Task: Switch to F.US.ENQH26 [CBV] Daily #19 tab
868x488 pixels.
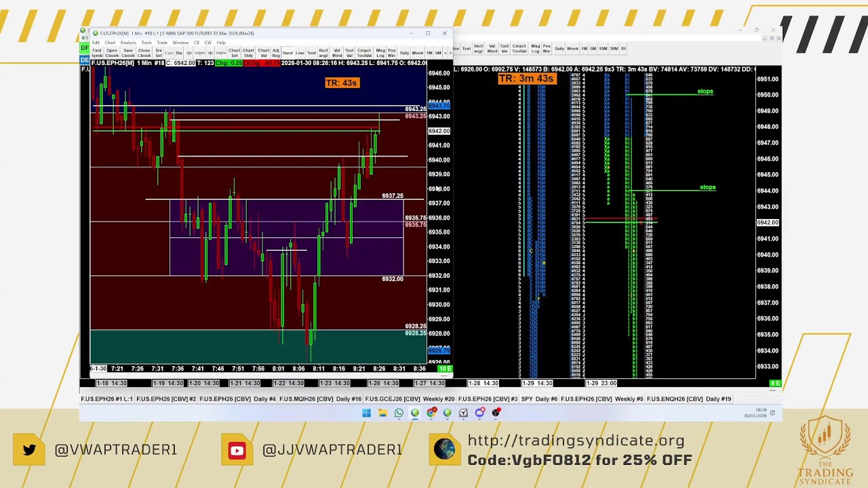Action: click(689, 399)
